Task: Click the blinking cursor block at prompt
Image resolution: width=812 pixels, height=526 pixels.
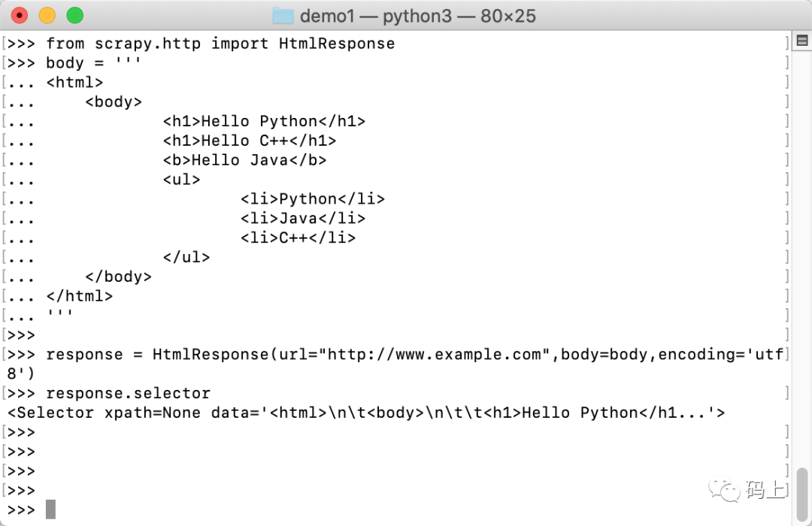Action: pyautogui.click(x=50, y=509)
